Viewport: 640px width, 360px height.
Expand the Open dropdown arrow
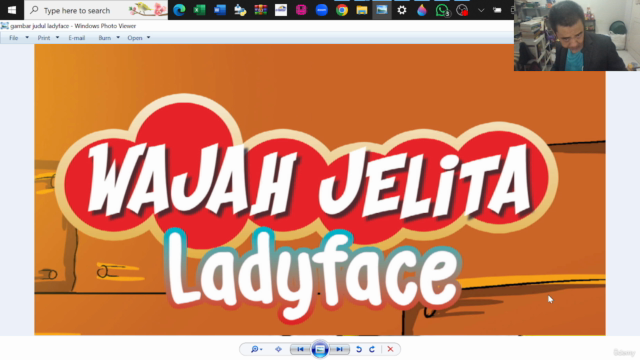point(148,38)
